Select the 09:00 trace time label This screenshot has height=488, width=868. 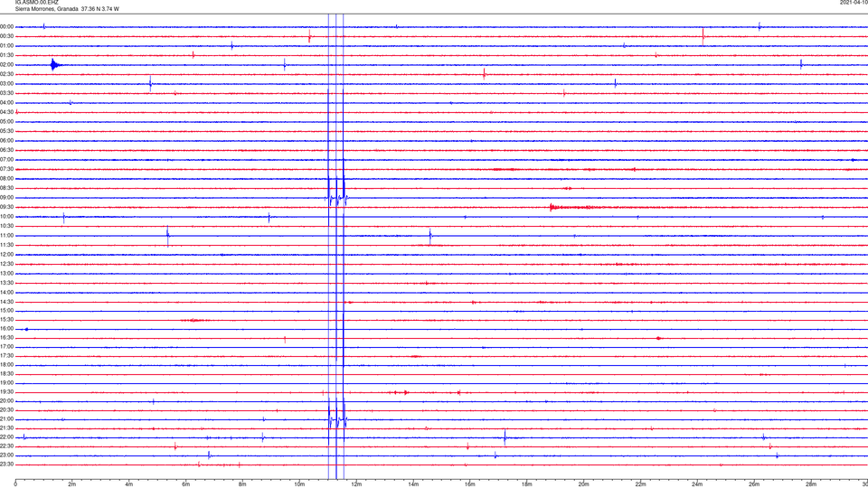(x=7, y=198)
